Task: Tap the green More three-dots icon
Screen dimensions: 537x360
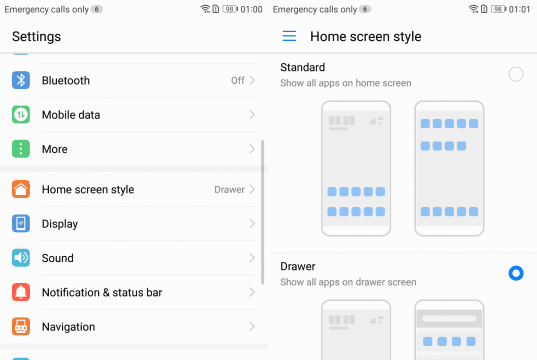Action: point(21,149)
